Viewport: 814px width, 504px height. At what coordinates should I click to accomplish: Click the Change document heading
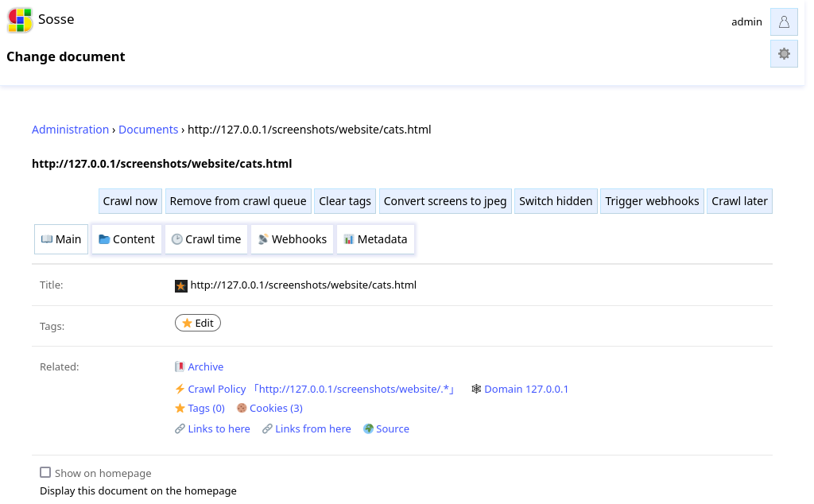66,56
